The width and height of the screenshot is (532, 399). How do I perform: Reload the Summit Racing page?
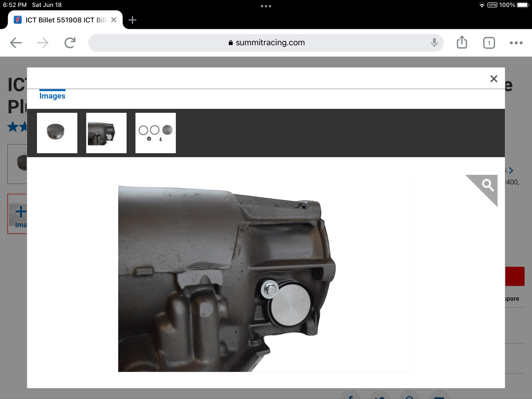pos(70,43)
